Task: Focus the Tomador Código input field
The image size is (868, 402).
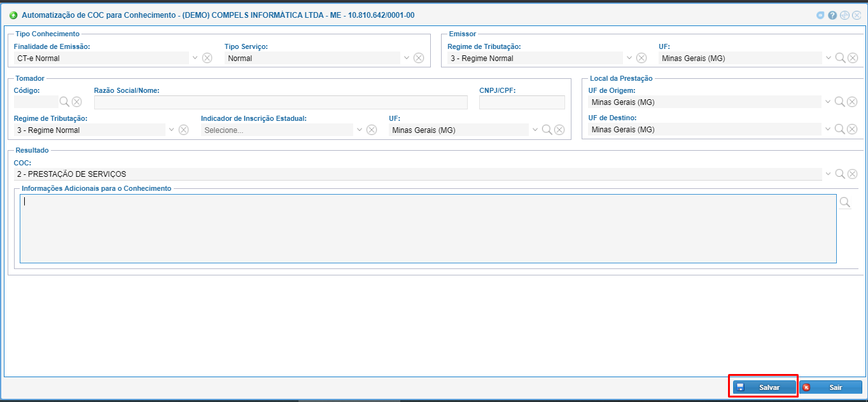Action: 36,102
